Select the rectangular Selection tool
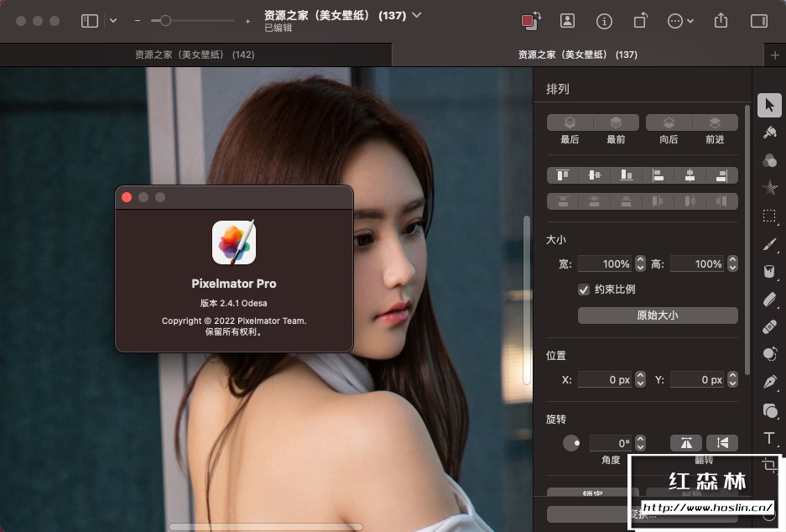The height and width of the screenshot is (532, 786). (769, 216)
